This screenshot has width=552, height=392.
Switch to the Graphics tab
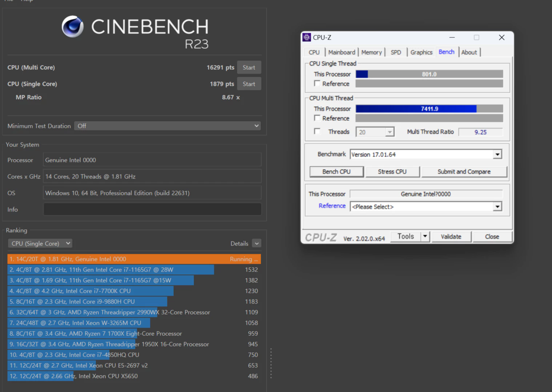click(x=421, y=52)
